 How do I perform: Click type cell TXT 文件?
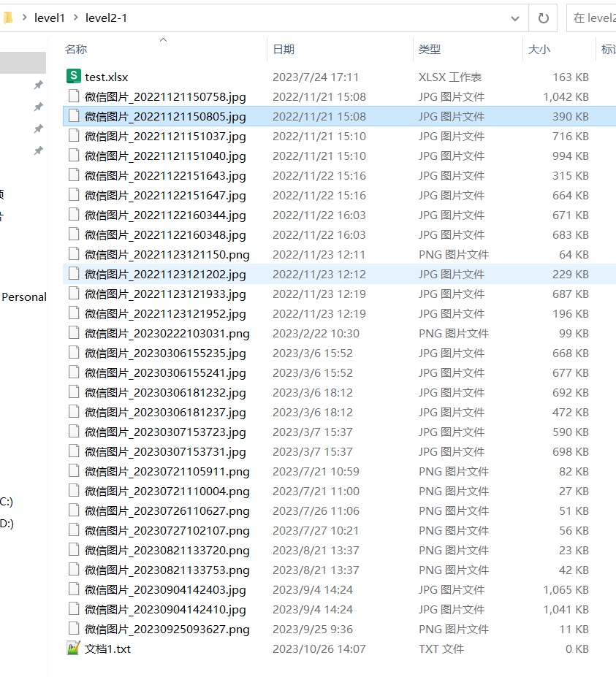click(441, 649)
